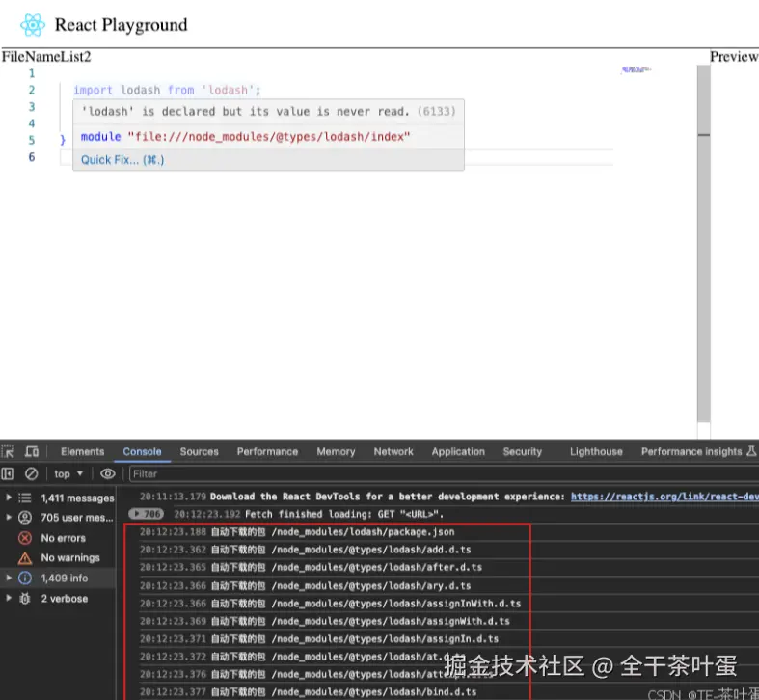
Task: Select the No warnings filter
Action: point(70,557)
